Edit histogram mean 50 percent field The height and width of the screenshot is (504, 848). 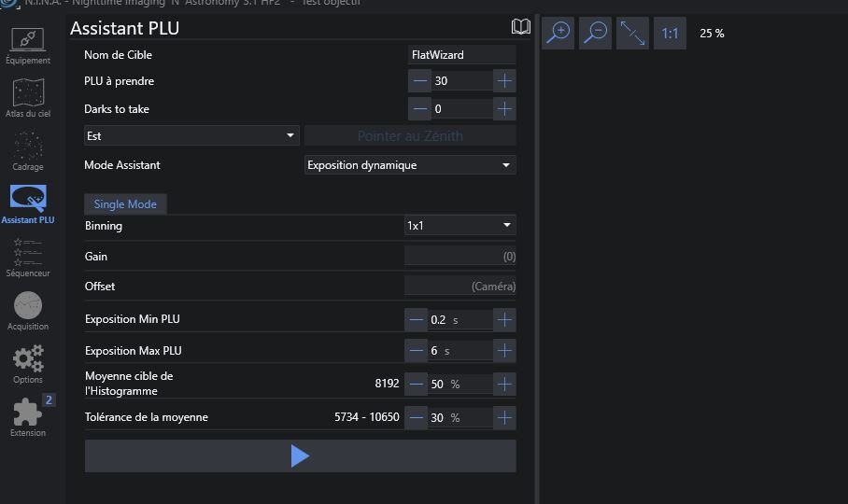tap(459, 385)
